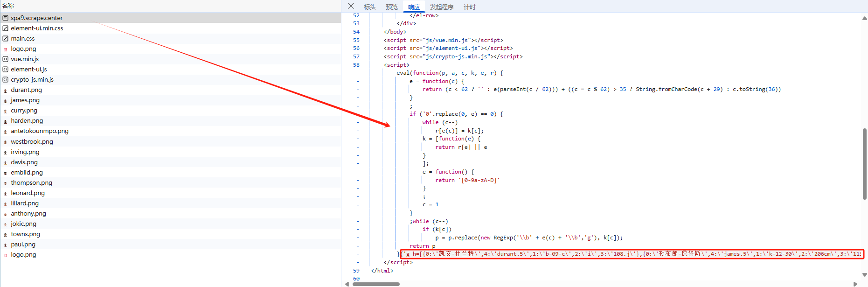The height and width of the screenshot is (287, 868).
Task: Click thumbnail icon beside paul.png
Action: [6, 245]
